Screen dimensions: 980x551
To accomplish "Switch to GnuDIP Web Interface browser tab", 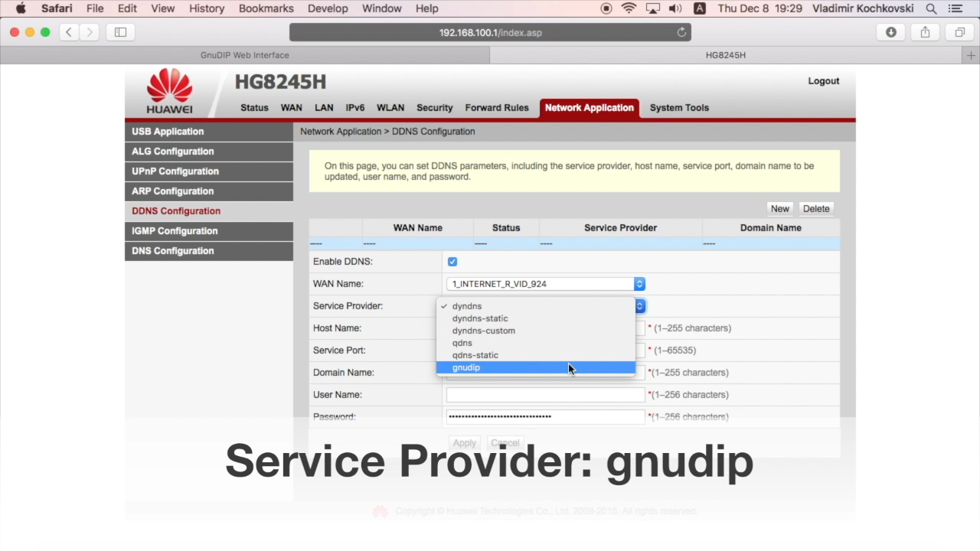I will tap(245, 55).
